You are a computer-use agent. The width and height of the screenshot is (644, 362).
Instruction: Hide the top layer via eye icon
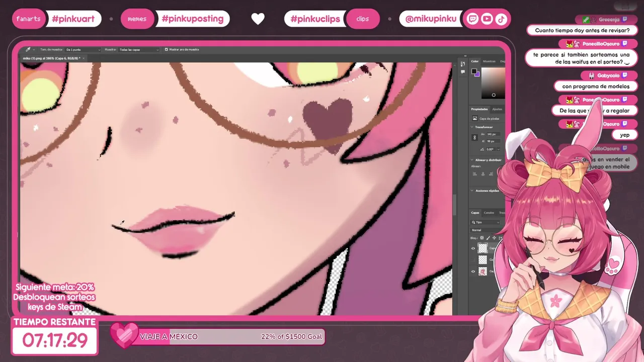click(473, 248)
